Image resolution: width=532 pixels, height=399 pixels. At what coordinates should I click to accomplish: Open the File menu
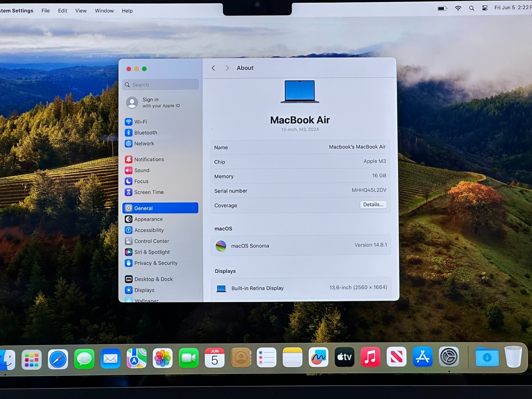coord(46,11)
